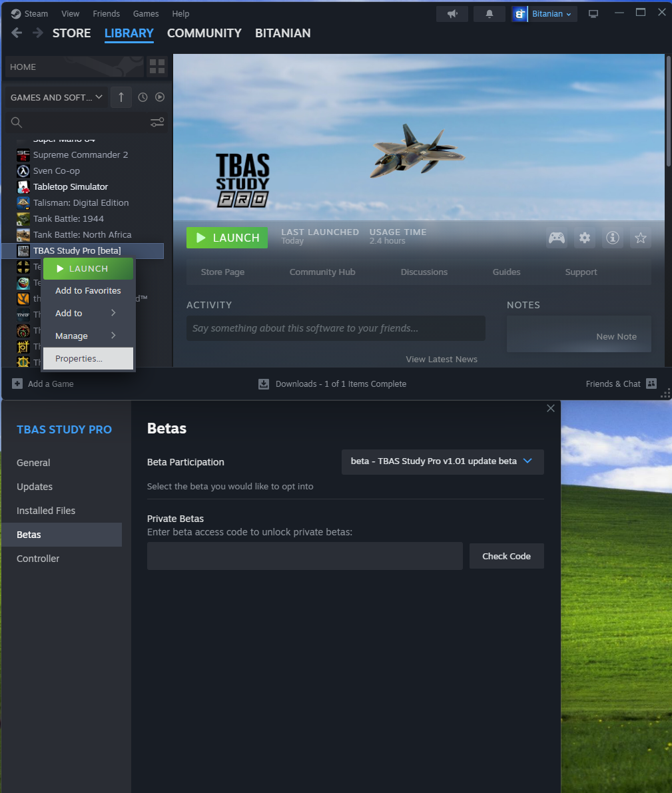Viewport: 672px width, 793px height.
Task: Open library filter options sliders icon
Action: point(157,123)
